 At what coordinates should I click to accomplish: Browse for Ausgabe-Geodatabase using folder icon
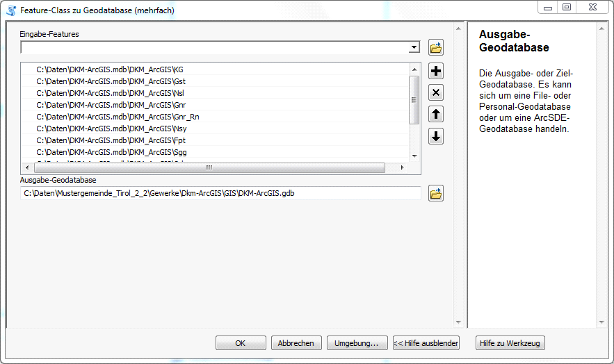point(436,194)
